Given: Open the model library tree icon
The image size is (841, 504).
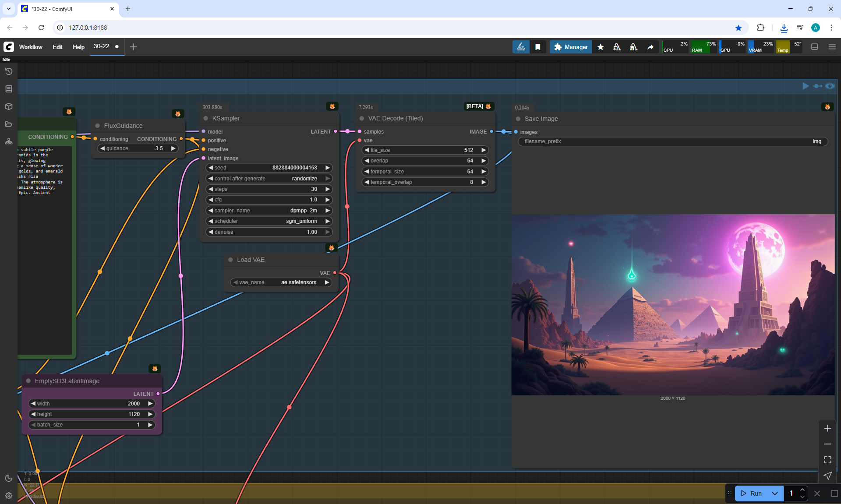Looking at the screenshot, I should pyautogui.click(x=8, y=141).
